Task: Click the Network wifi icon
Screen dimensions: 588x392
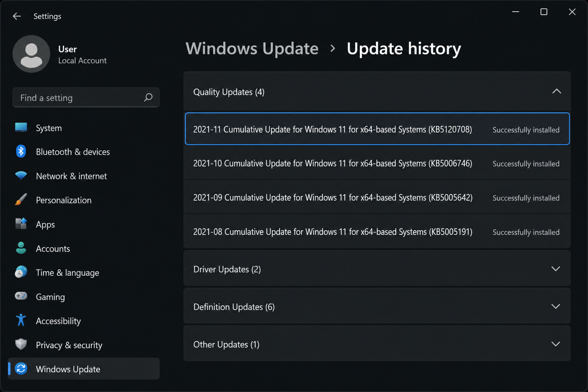Action: [21, 176]
